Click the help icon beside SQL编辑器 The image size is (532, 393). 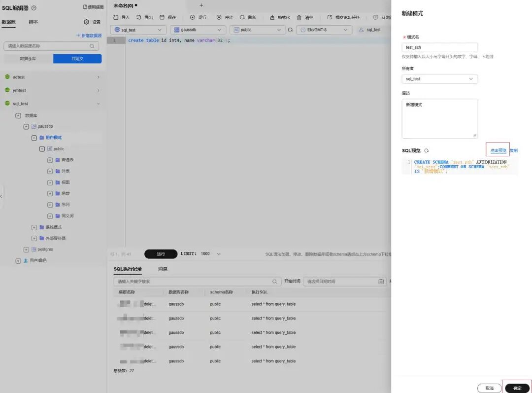coord(34,8)
